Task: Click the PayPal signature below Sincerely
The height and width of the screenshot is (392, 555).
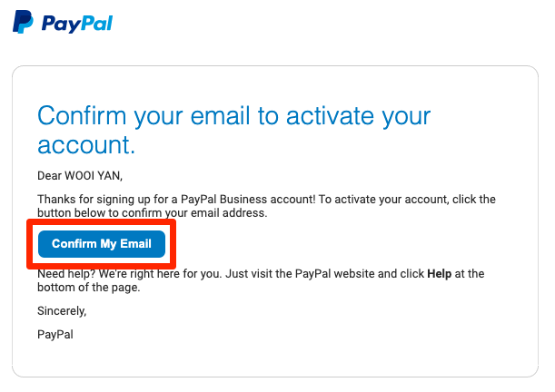Action: 55,335
